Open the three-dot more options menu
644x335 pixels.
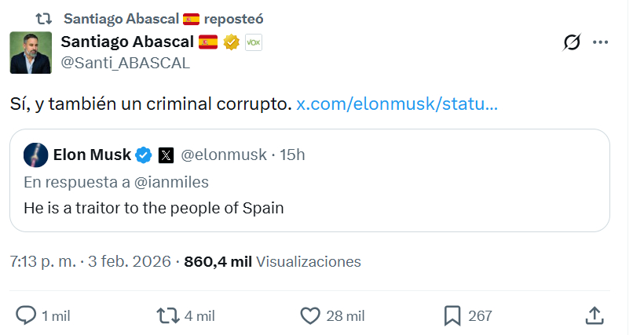click(x=600, y=43)
